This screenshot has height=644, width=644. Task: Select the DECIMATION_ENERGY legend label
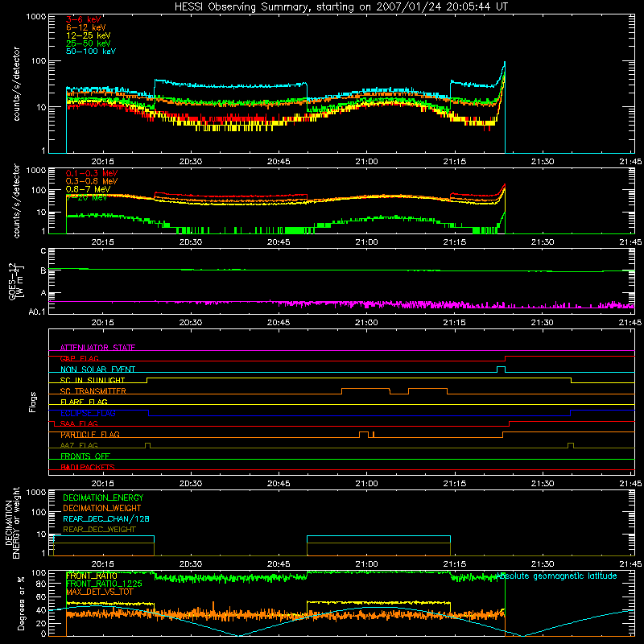click(x=103, y=497)
